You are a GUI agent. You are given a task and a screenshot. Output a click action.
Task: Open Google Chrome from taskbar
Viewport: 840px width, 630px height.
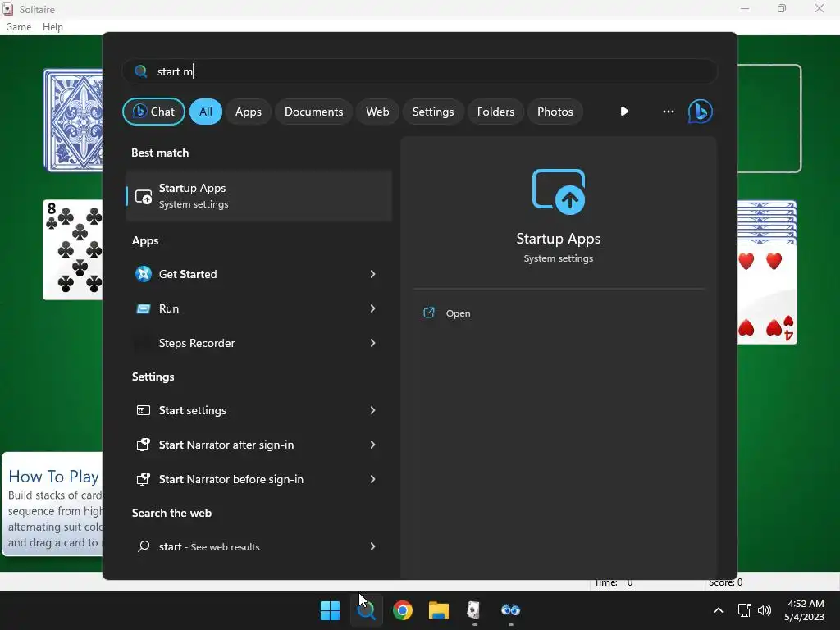(402, 610)
